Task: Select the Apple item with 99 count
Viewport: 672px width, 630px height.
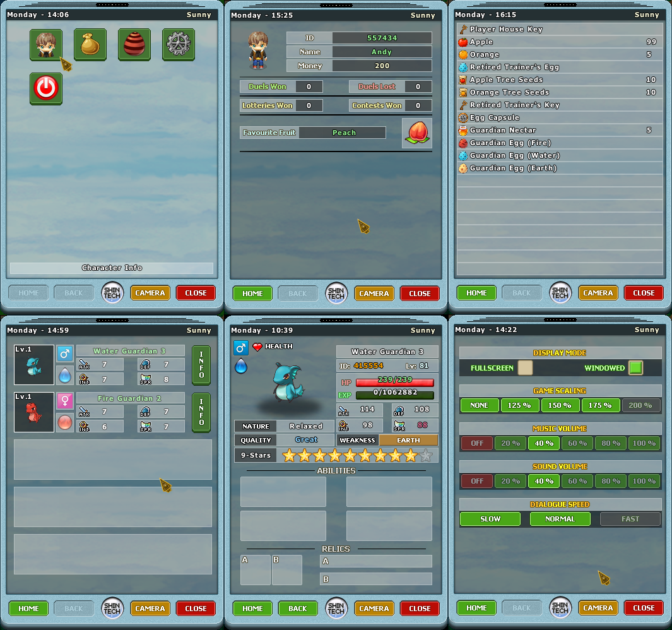Action: [x=560, y=42]
